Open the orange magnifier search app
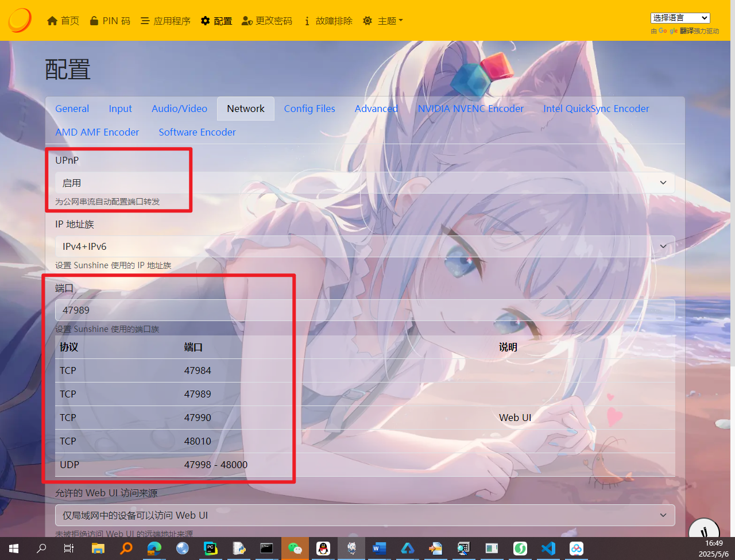Image resolution: width=735 pixels, height=560 pixels. pos(126,549)
